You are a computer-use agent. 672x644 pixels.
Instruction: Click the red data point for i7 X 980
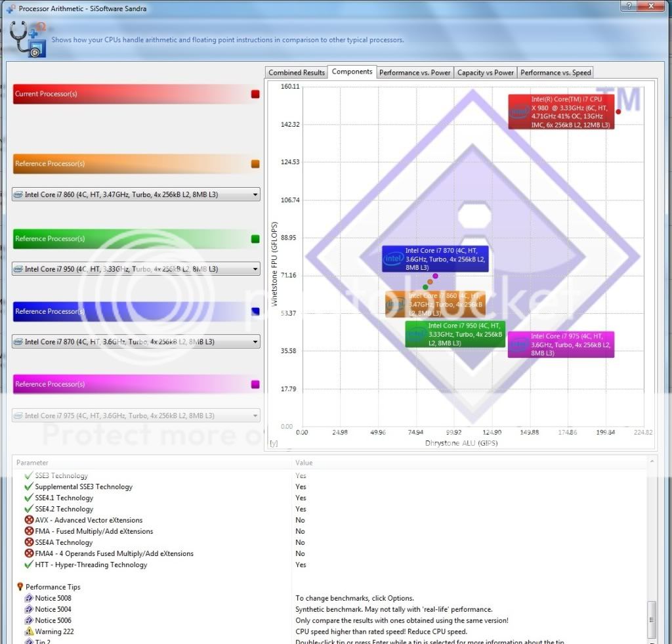[x=618, y=112]
